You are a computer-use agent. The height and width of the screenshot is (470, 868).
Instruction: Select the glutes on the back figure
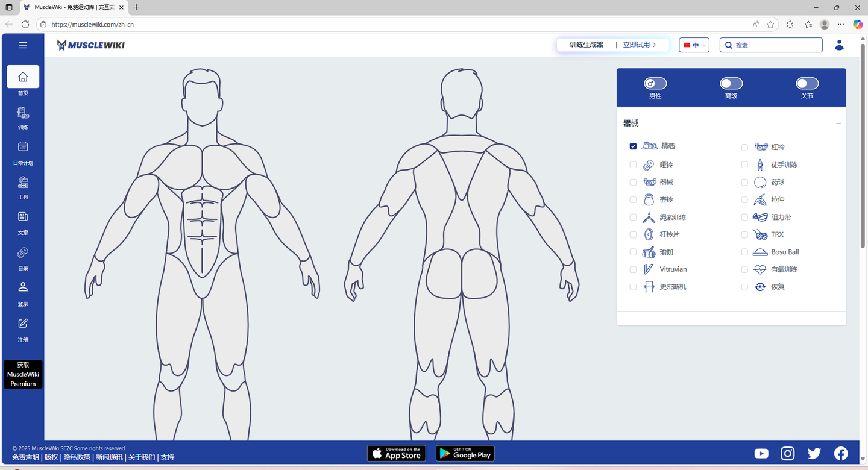[x=462, y=274]
